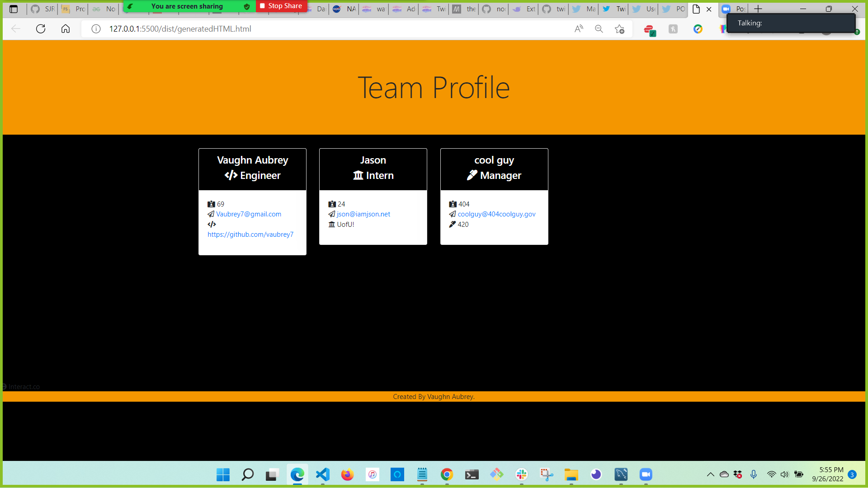Open Slack from the taskbar
The width and height of the screenshot is (868, 488).
(521, 474)
